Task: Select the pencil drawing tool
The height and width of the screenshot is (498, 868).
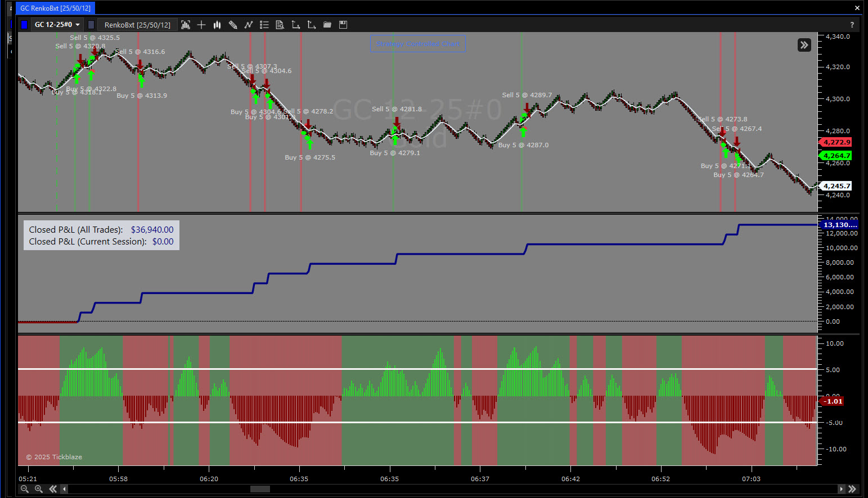Action: (233, 25)
